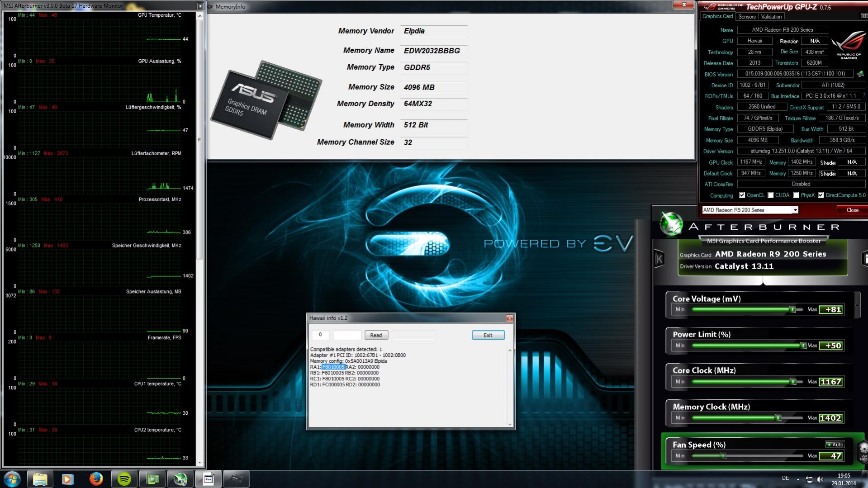Click the Power Limit slider handle

pyautogui.click(x=803, y=346)
